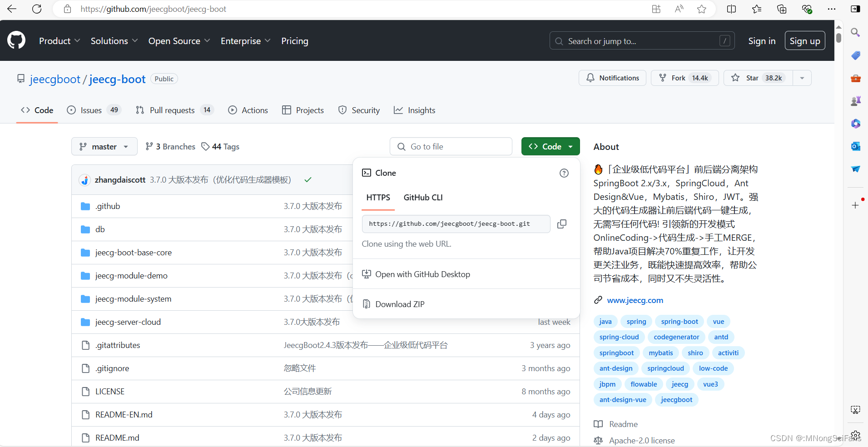
Task: Select the HTTPS clone tab
Action: click(378, 198)
